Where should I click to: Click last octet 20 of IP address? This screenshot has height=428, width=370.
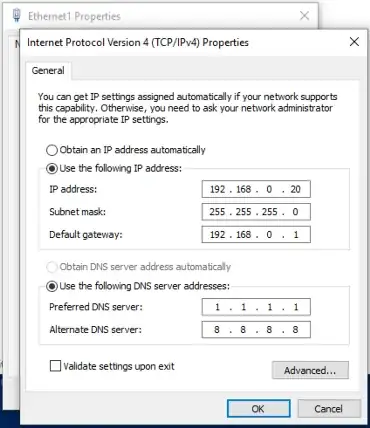pyautogui.click(x=295, y=189)
